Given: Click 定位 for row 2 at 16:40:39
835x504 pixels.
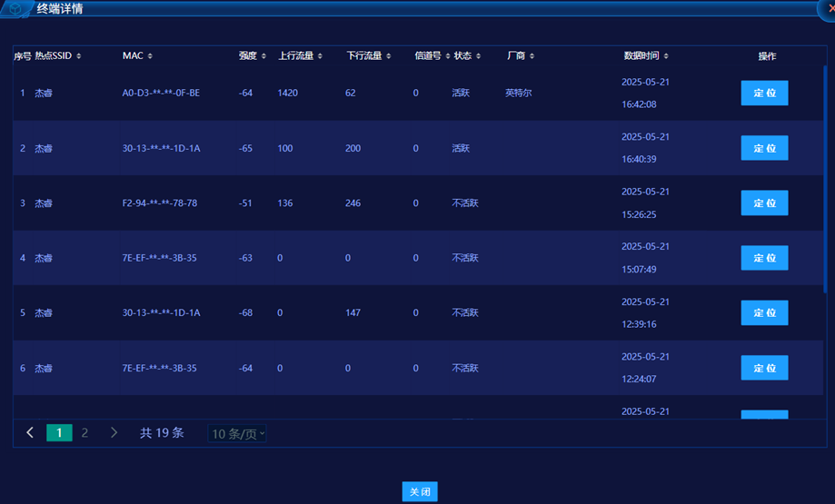Looking at the screenshot, I should (x=764, y=148).
